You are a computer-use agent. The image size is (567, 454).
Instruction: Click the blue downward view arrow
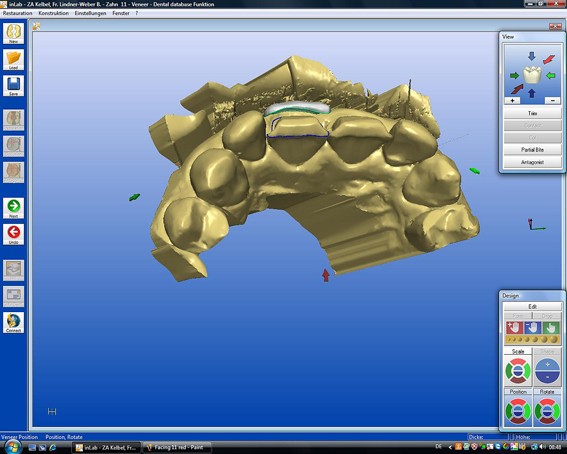pyautogui.click(x=532, y=56)
